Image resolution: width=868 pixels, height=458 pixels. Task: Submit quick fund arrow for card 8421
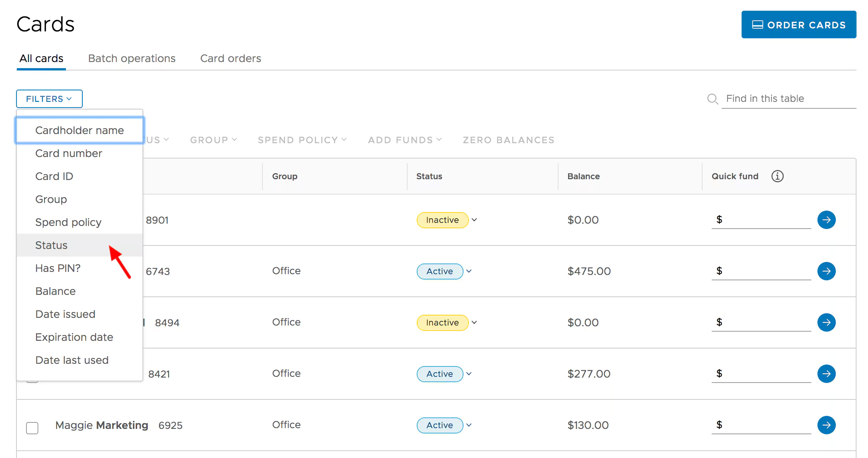point(826,374)
